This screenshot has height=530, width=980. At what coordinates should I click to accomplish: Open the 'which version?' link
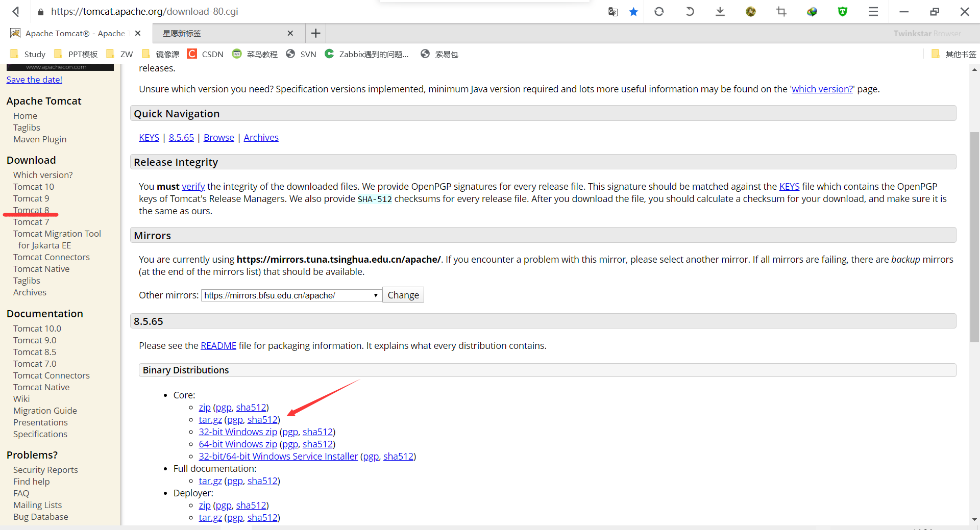tap(822, 89)
